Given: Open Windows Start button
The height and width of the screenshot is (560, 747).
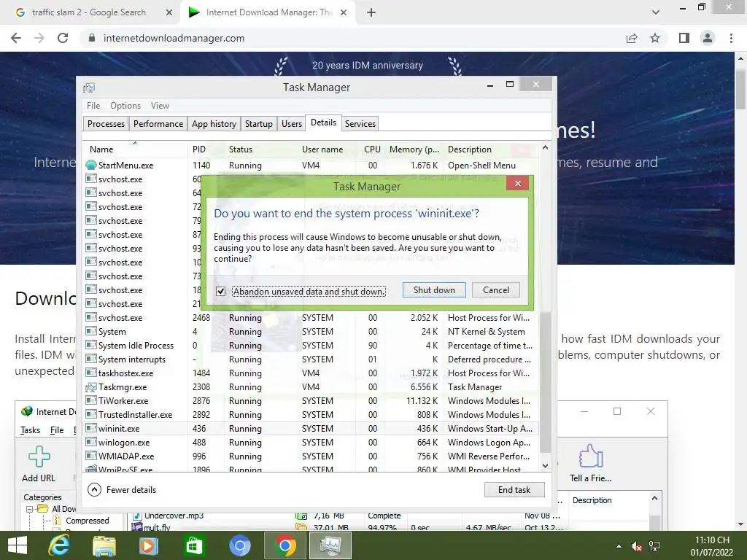Looking at the screenshot, I should pyautogui.click(x=18, y=545).
